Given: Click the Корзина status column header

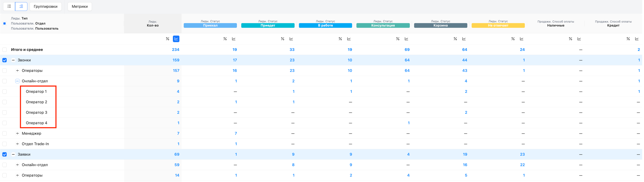Looking at the screenshot, I should click(440, 25).
